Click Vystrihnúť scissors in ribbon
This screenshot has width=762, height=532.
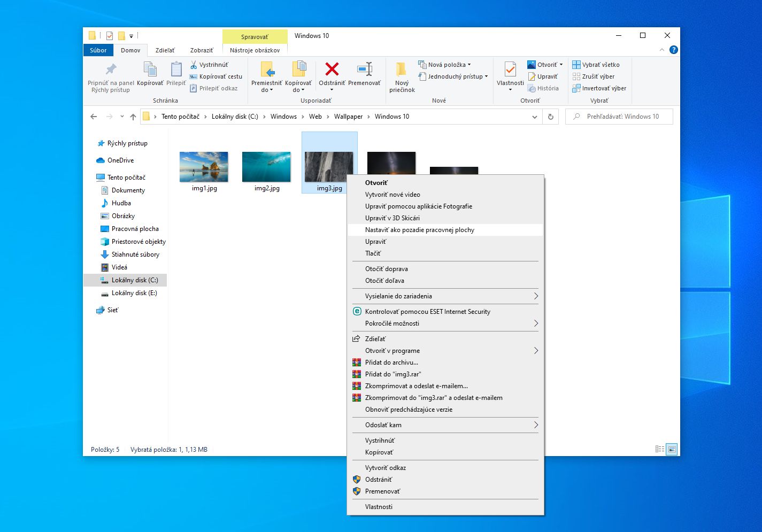209,65
